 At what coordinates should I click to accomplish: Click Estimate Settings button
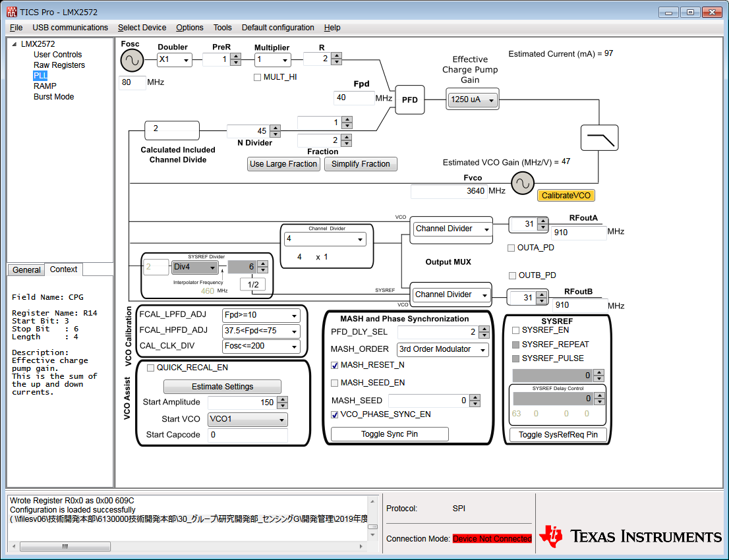pyautogui.click(x=222, y=387)
